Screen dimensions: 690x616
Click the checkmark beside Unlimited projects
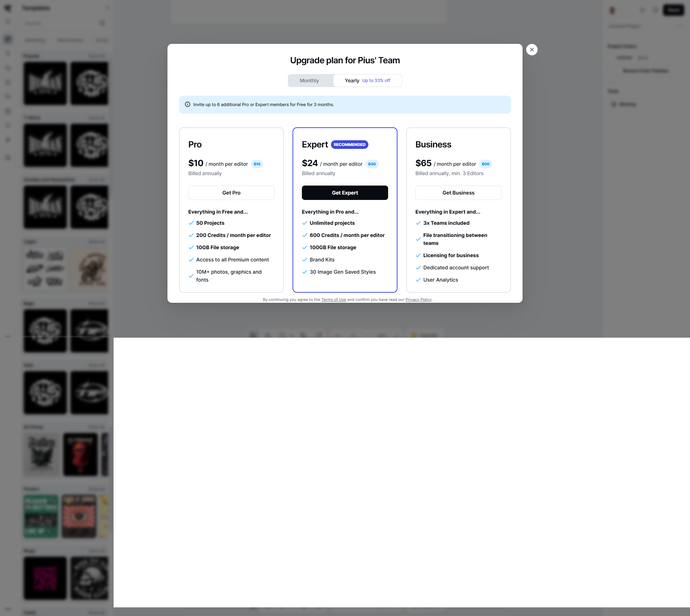pos(305,223)
